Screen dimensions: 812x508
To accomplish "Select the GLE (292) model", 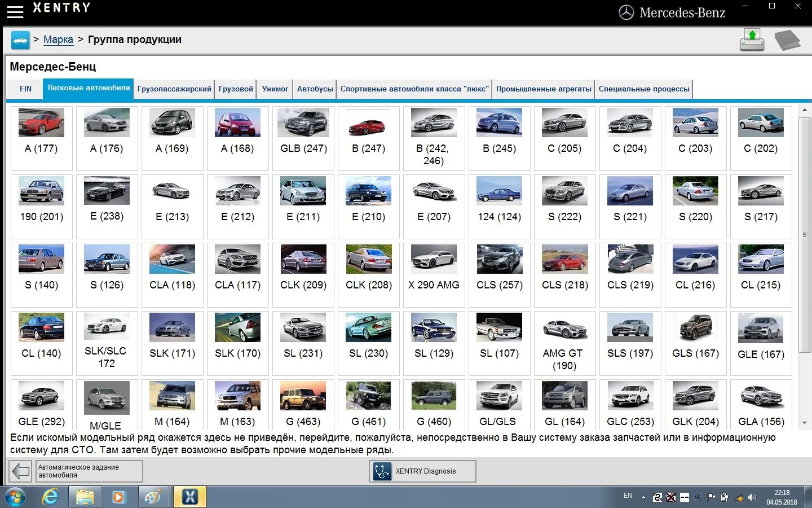I will [x=41, y=405].
